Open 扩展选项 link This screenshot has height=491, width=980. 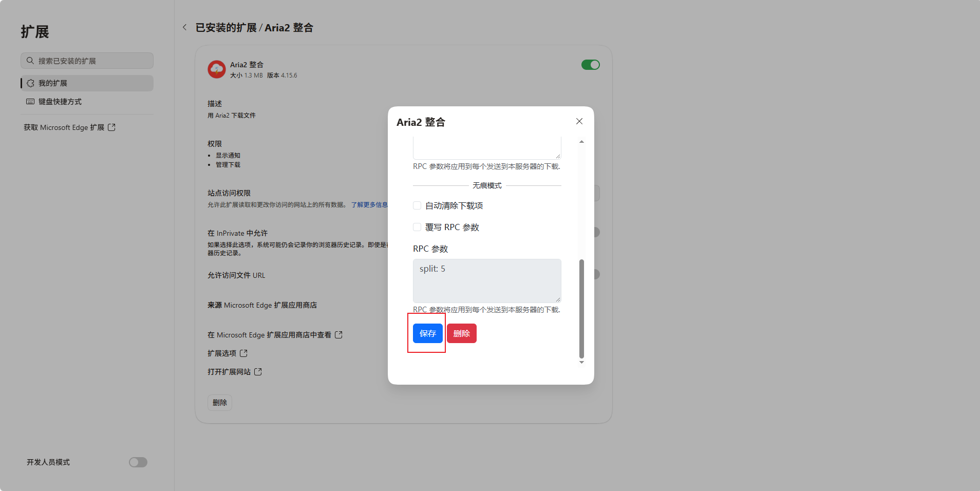coord(228,353)
